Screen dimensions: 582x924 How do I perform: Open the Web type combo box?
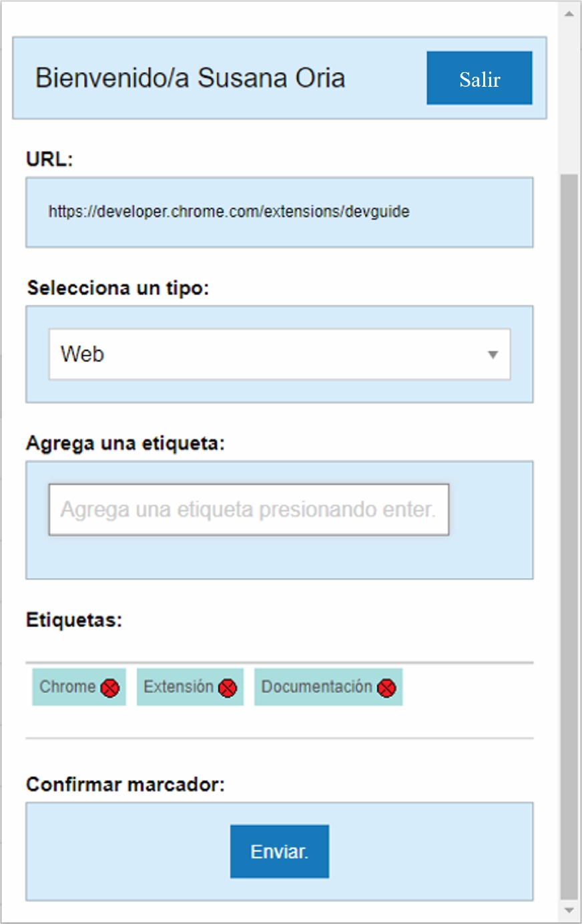pyautogui.click(x=279, y=355)
